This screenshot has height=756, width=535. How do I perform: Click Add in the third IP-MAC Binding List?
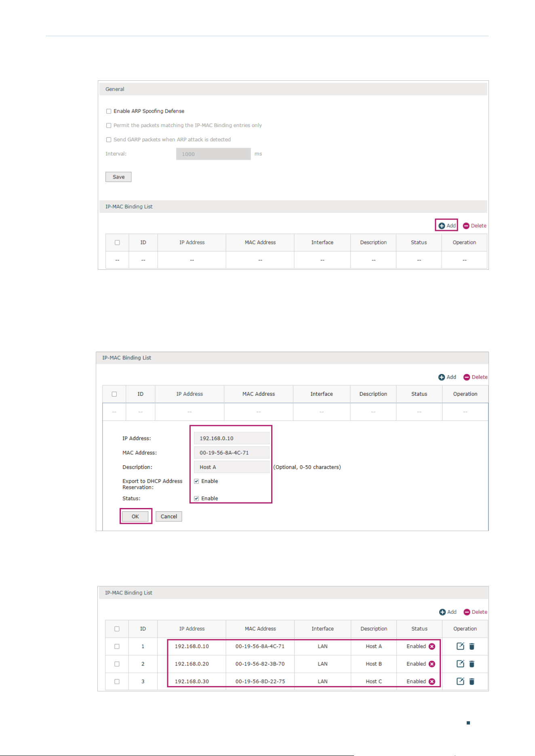[448, 612]
